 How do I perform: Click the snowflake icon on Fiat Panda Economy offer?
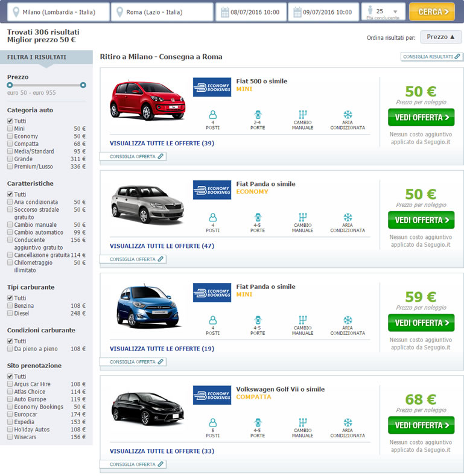click(x=348, y=217)
